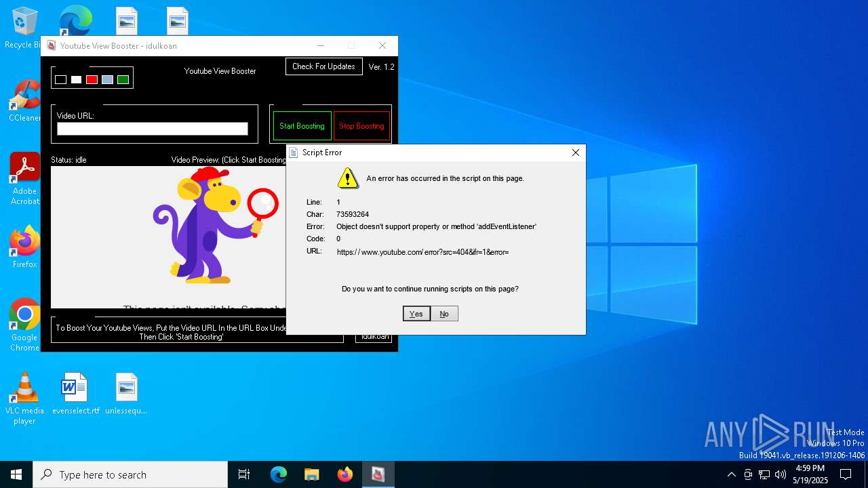Close the Youtube View Booster window
868x488 pixels.
(382, 46)
